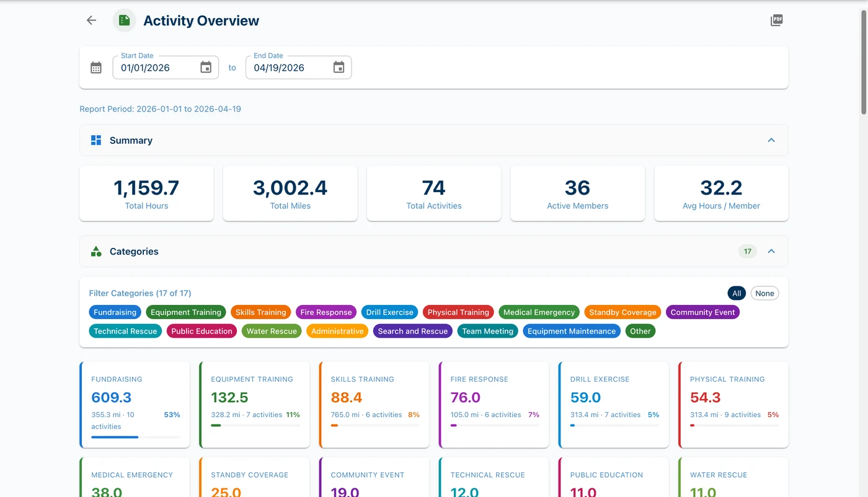Click the Categories shapes icon
The image size is (868, 497).
[x=96, y=251]
